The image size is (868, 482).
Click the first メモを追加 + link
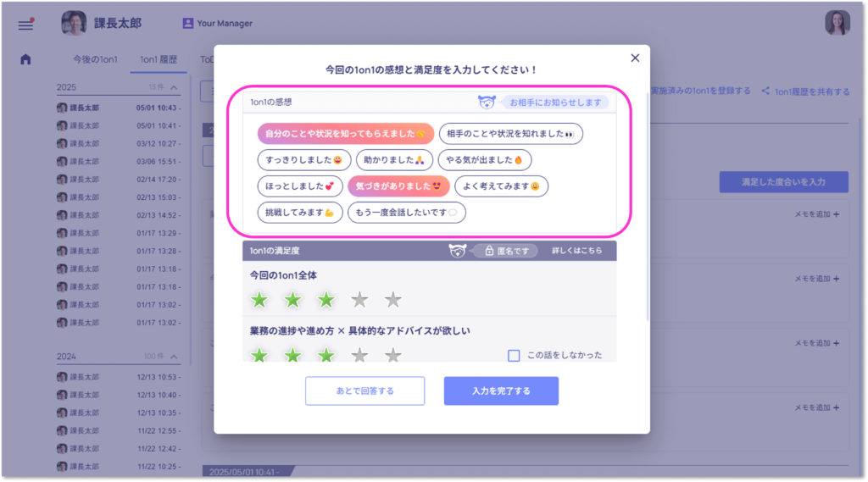[817, 214]
